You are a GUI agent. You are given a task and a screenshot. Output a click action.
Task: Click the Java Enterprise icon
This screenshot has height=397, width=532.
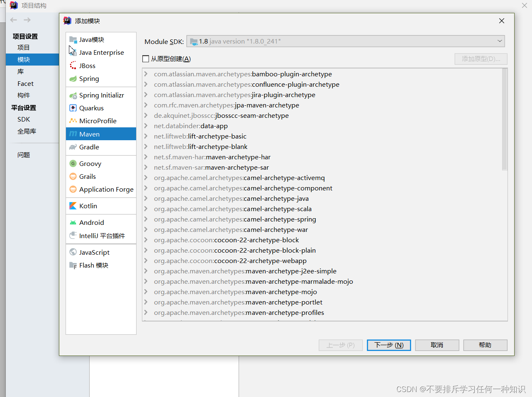[x=73, y=53]
